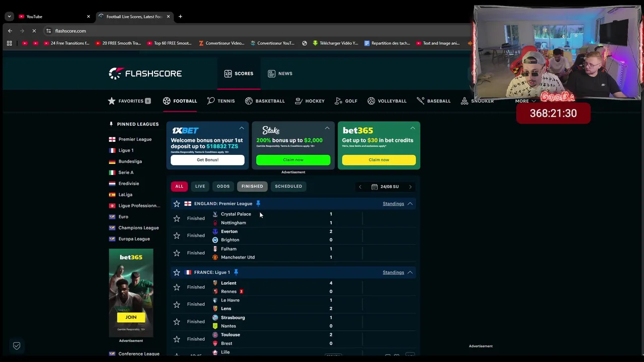This screenshot has width=644, height=362.
Task: Star the Toulouse vs Brest match
Action: pos(177,339)
